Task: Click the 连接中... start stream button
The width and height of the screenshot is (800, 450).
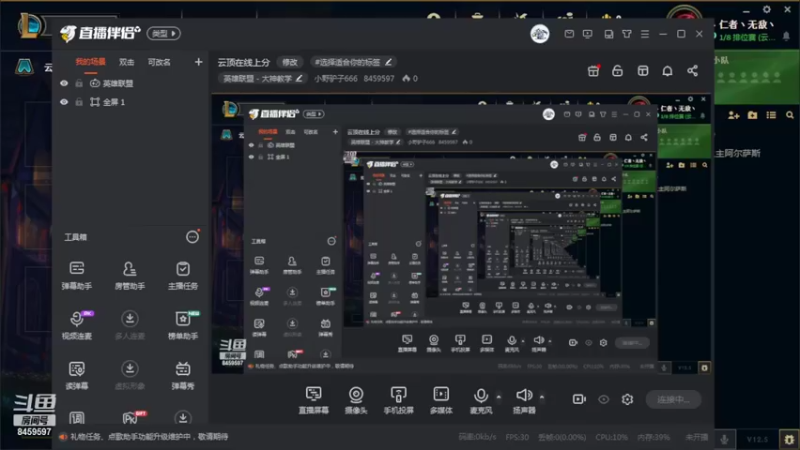Action: [x=673, y=399]
